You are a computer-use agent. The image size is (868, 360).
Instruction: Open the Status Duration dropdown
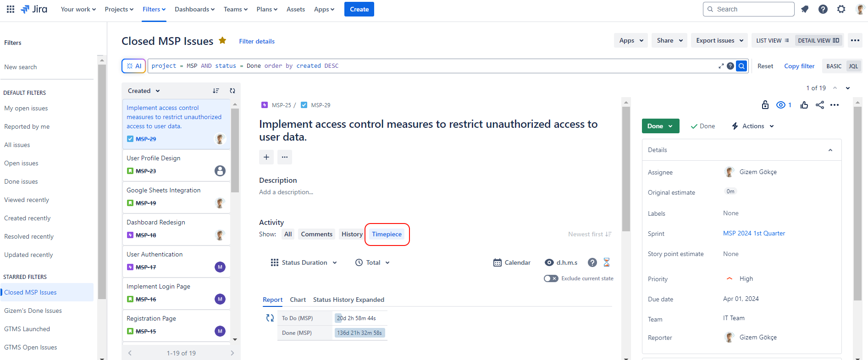304,262
